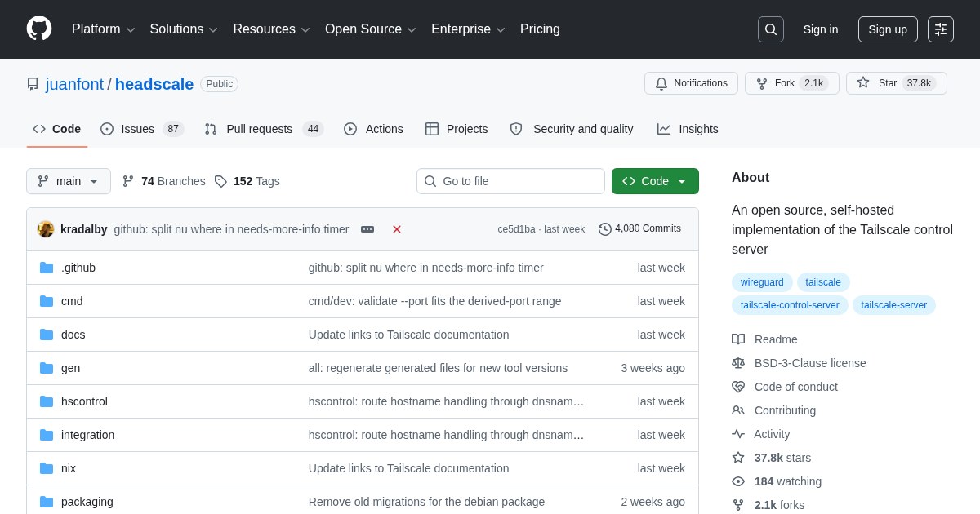Open the hscontrol folder
This screenshot has width=980, height=514.
(x=84, y=401)
